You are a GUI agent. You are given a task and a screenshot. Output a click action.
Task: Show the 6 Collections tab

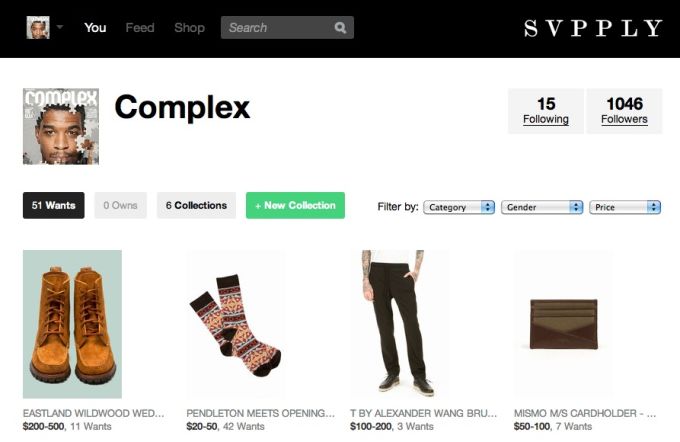point(196,205)
